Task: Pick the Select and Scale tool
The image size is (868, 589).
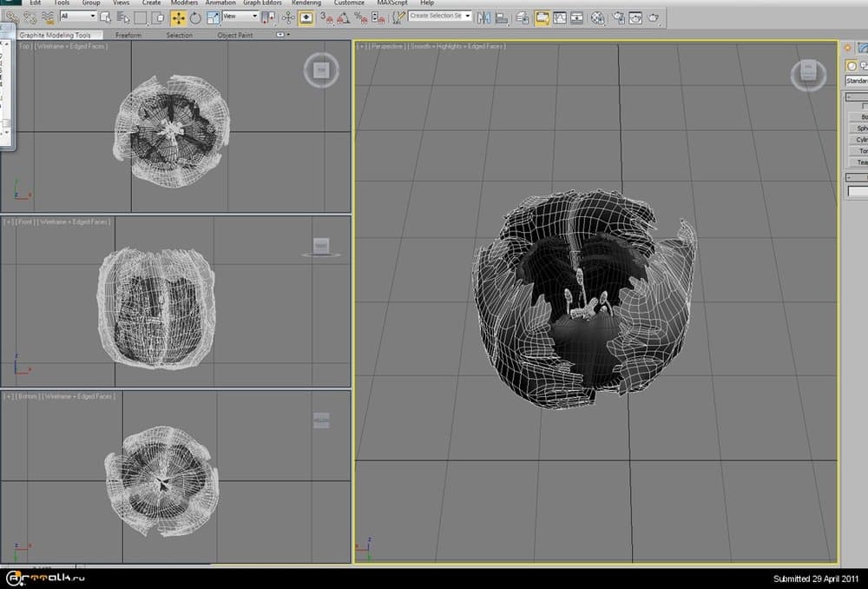Action: (x=213, y=17)
